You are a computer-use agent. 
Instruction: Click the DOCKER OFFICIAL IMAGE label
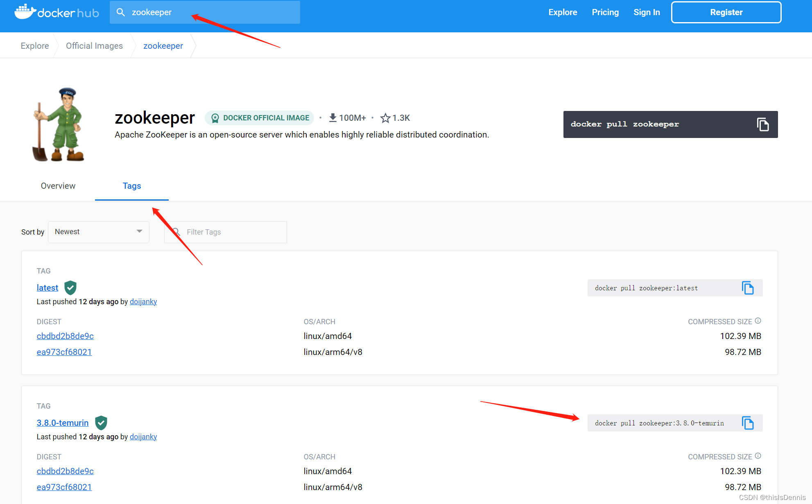click(266, 118)
